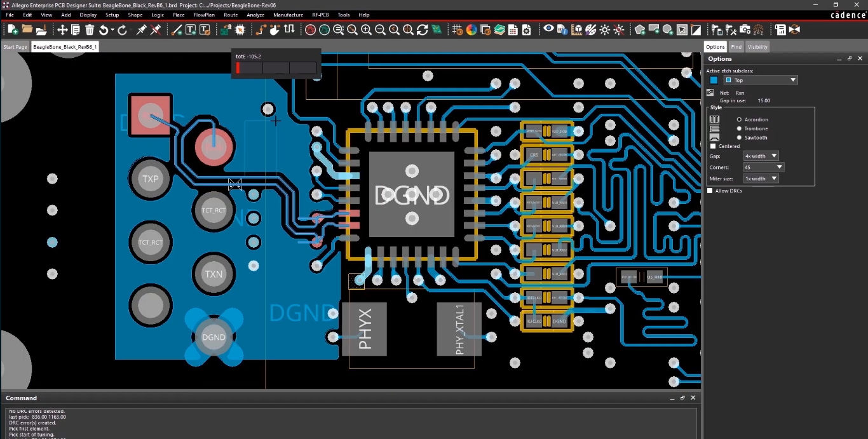Open the Corners dropdown showing 45
Viewport: 868px width, 439px height.
763,167
